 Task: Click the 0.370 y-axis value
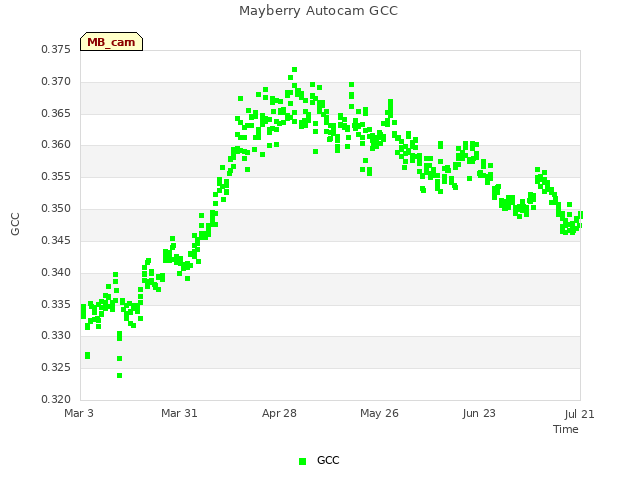(56, 82)
